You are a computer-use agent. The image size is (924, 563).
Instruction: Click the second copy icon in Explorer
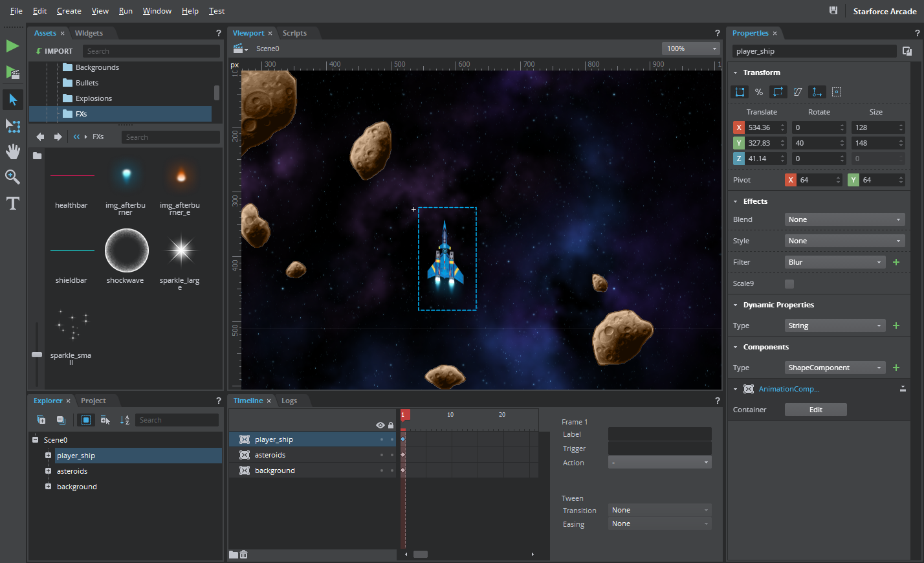coord(61,420)
